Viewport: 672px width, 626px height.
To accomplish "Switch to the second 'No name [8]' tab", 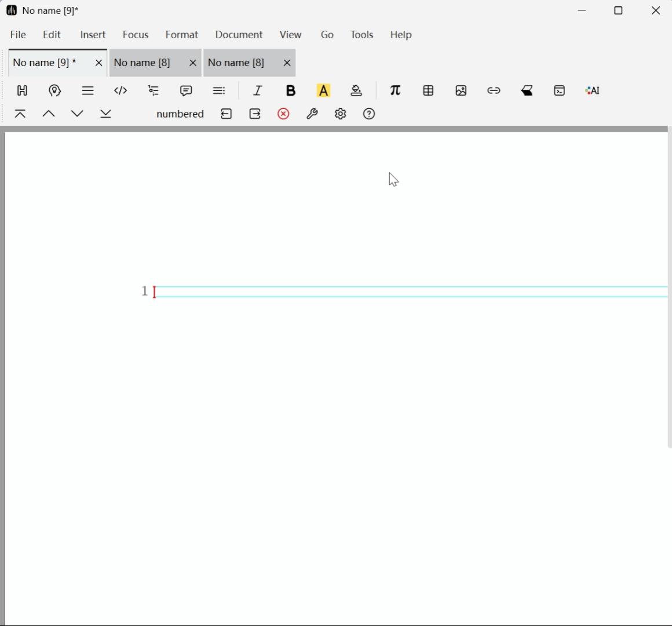I will [236, 63].
